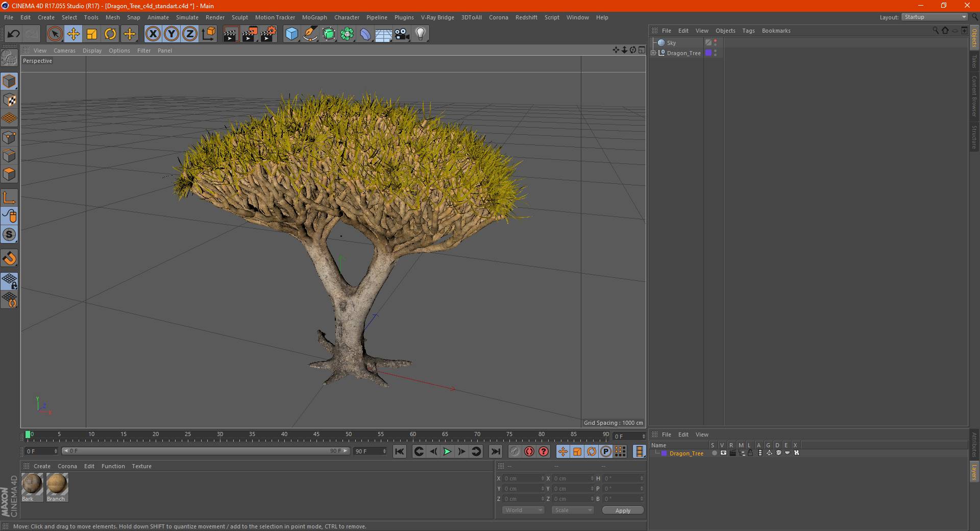This screenshot has width=980, height=531.
Task: Click Make Editable icon in left palette
Action: (9, 58)
